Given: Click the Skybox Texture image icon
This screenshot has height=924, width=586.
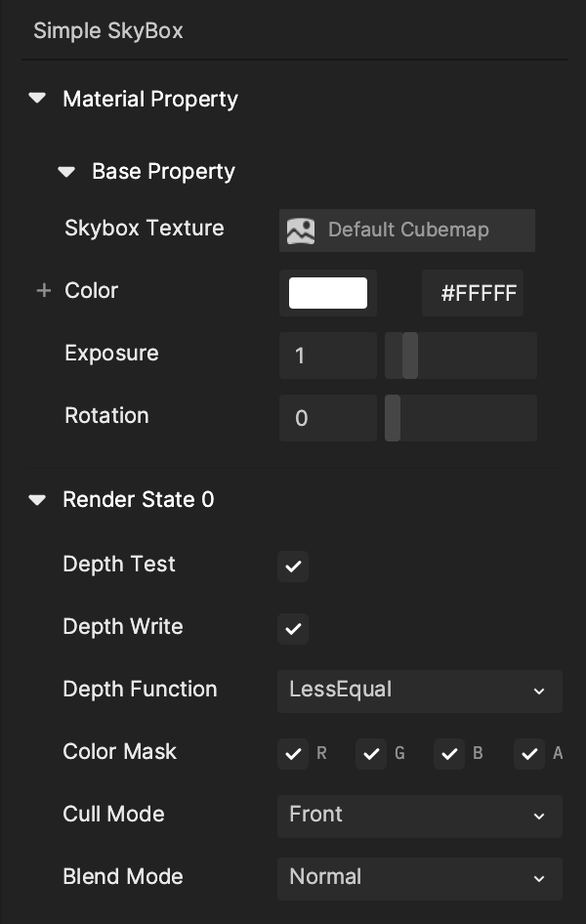Looking at the screenshot, I should 301,231.
